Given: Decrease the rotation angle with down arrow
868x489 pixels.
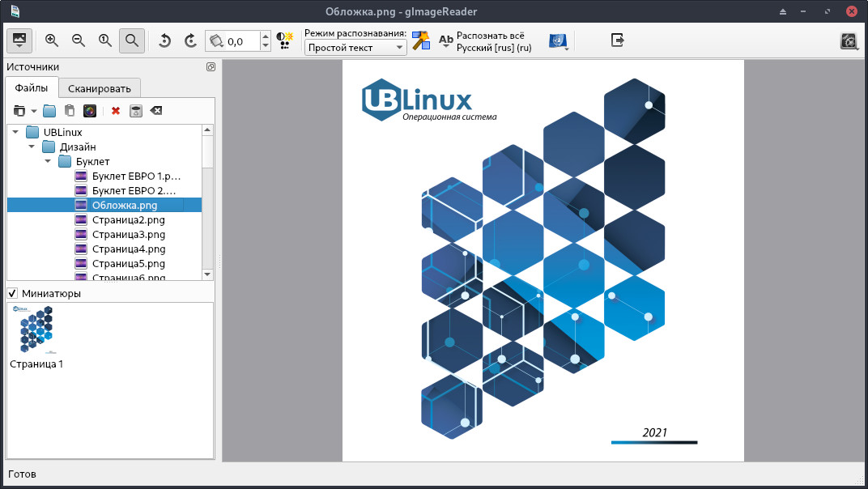Looking at the screenshot, I should click(x=266, y=46).
